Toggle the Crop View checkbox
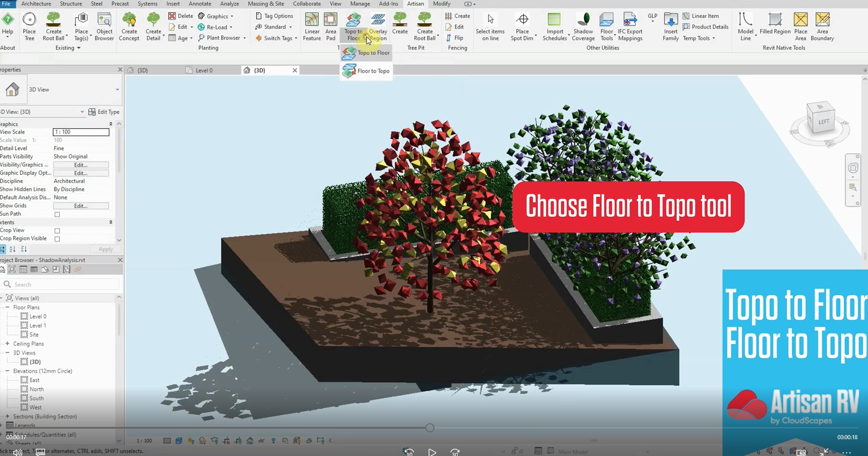Screen dimensions: 868x456 point(57,231)
